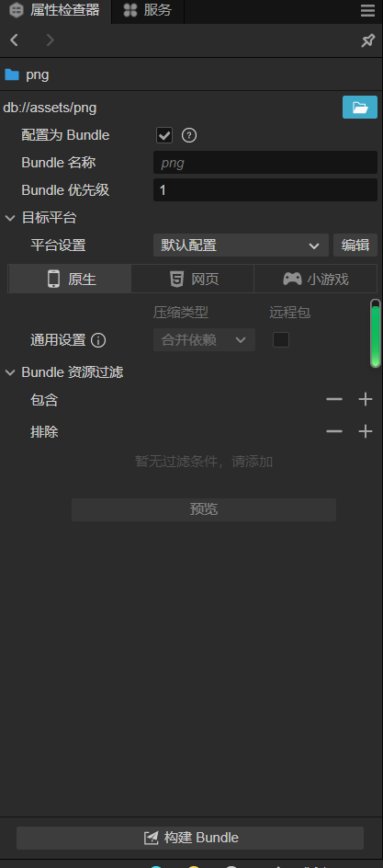Add an 包含 filter with plus

click(x=366, y=399)
